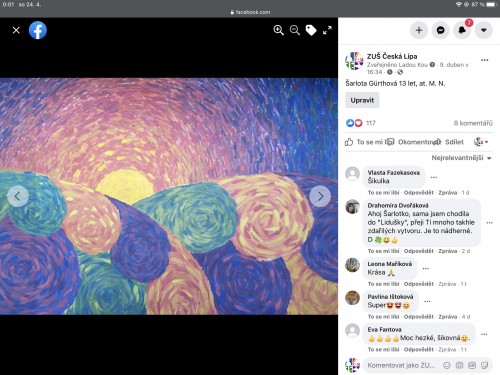Zoom in on the photo
Image resolution: width=500 pixels, height=375 pixels.
[278, 30]
